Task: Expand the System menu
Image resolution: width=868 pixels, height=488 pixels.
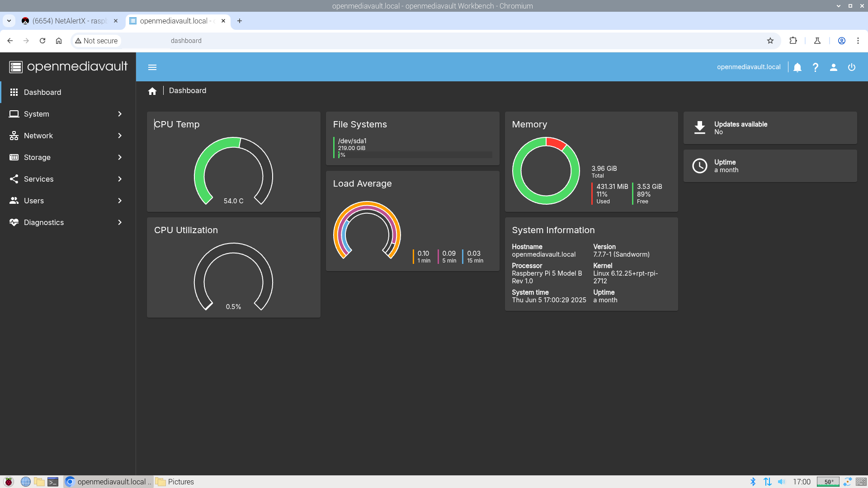Action: pyautogui.click(x=68, y=114)
